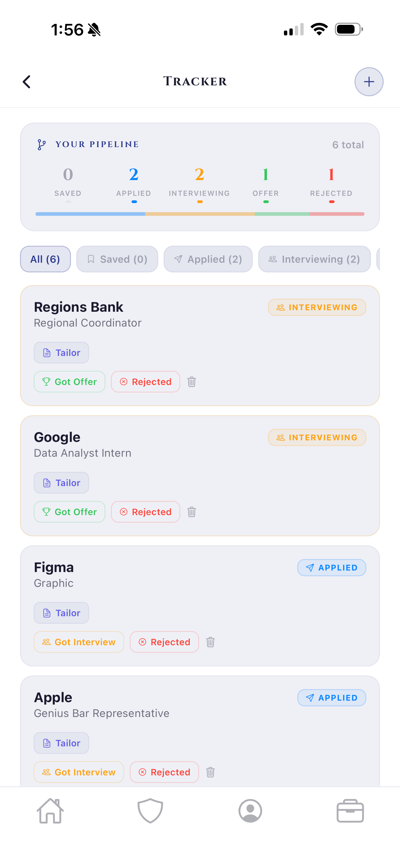400x868 pixels.
Task: Click the pipeline progress bar
Action: (200, 214)
